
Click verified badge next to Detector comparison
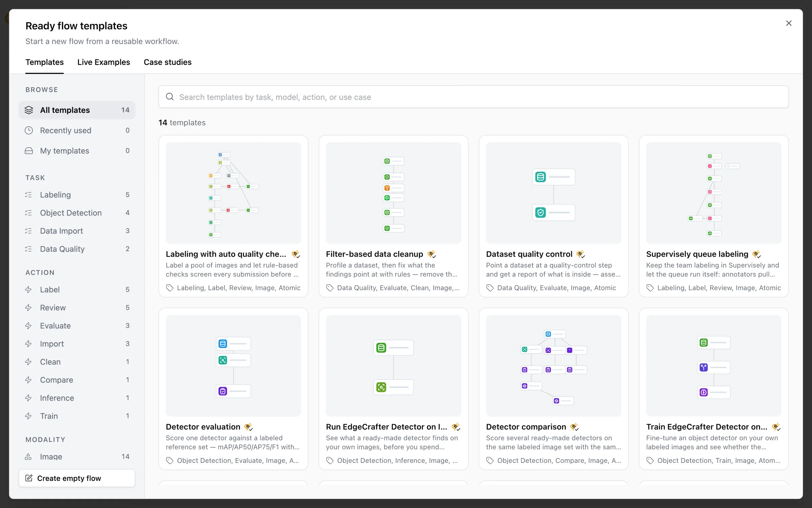click(574, 427)
